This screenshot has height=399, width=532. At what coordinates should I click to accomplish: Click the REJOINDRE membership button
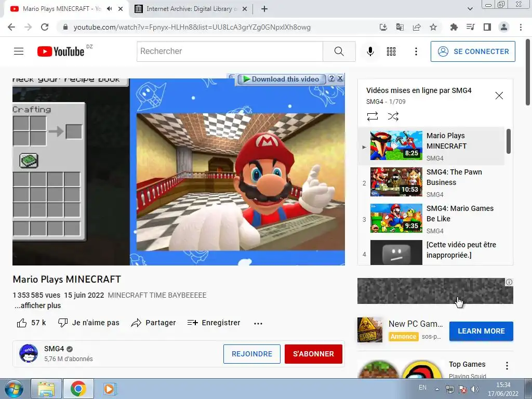point(252,354)
